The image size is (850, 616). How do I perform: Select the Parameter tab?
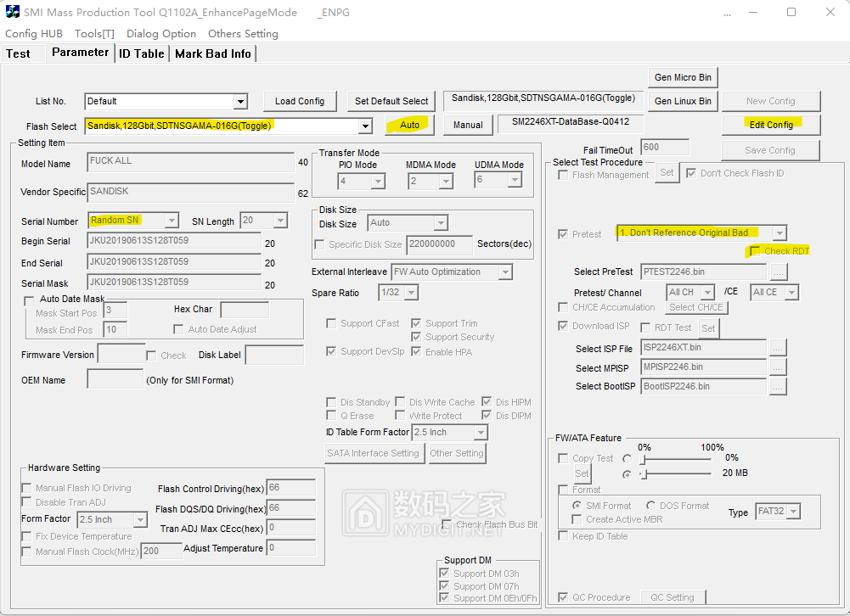pos(80,53)
